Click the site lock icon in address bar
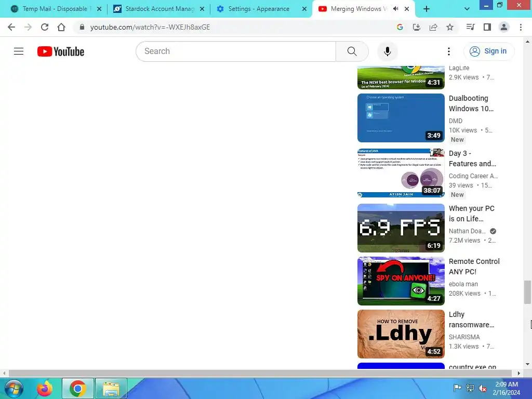This screenshot has width=532, height=399. tap(82, 27)
